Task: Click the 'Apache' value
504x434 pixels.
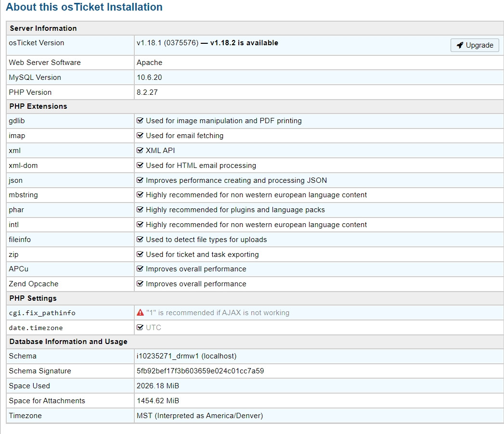Action: (x=149, y=63)
